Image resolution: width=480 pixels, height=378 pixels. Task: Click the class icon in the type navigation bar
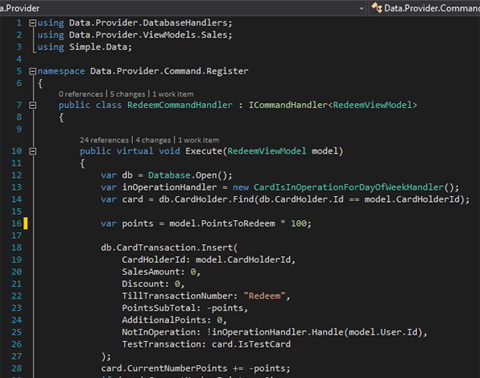(x=377, y=7)
